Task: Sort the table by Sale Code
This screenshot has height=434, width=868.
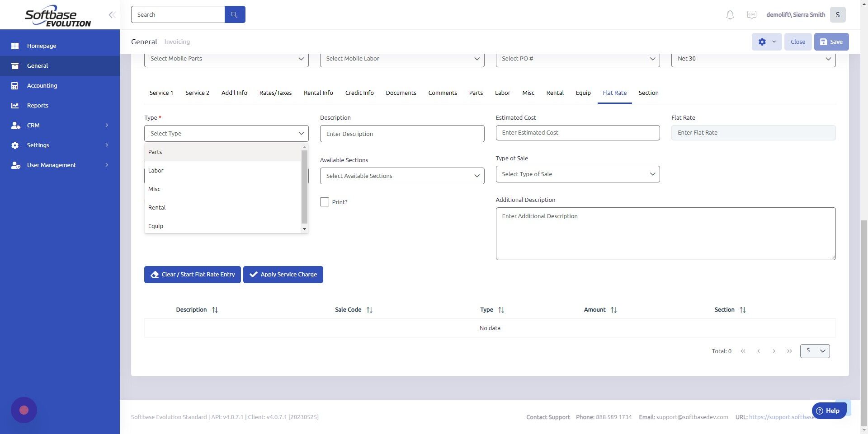Action: 369,310
